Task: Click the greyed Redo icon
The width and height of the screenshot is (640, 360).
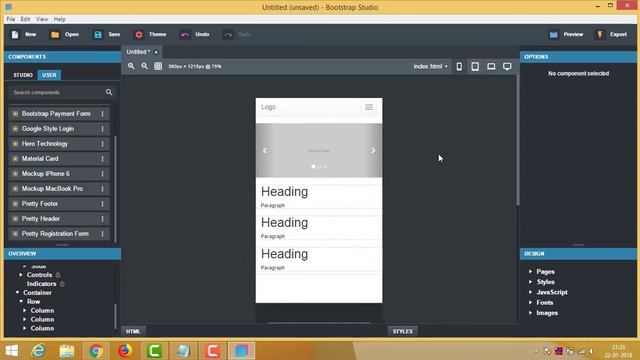Action: [x=228, y=35]
